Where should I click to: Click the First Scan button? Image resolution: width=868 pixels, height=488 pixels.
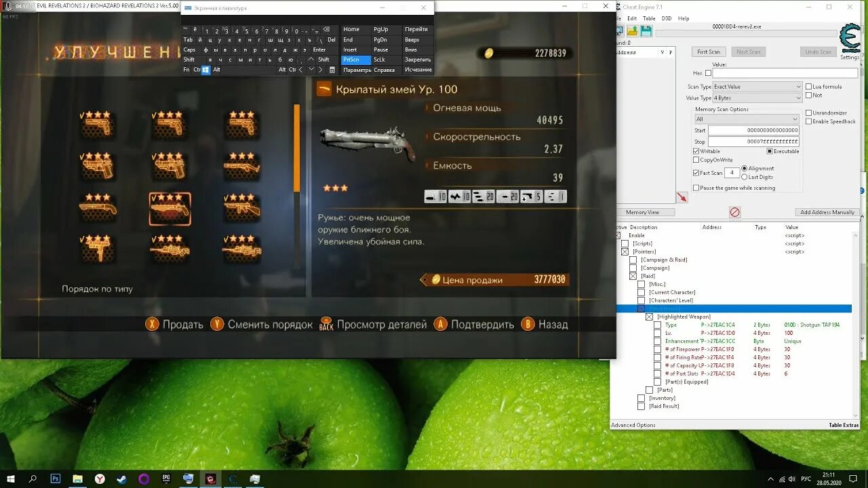tap(709, 52)
